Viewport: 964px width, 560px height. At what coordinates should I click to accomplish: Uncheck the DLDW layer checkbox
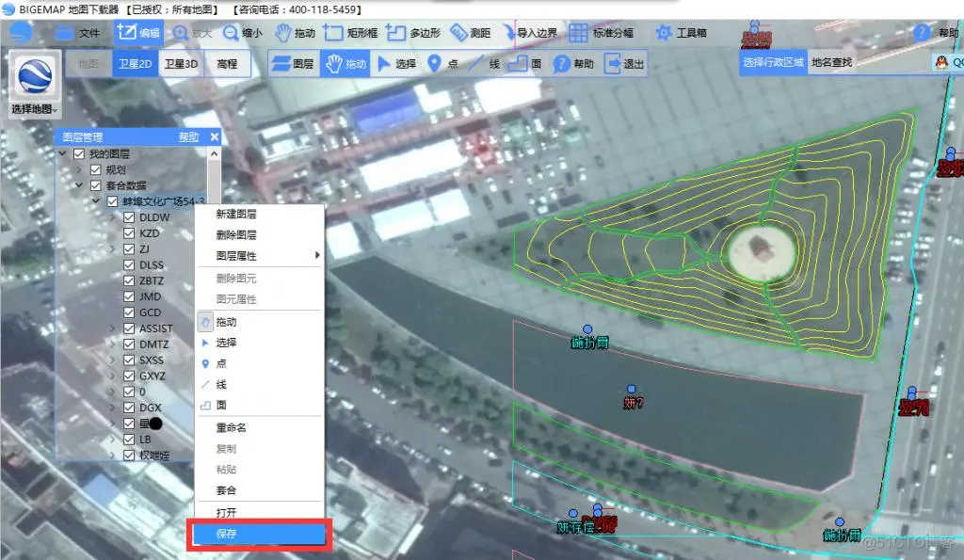[x=129, y=216]
